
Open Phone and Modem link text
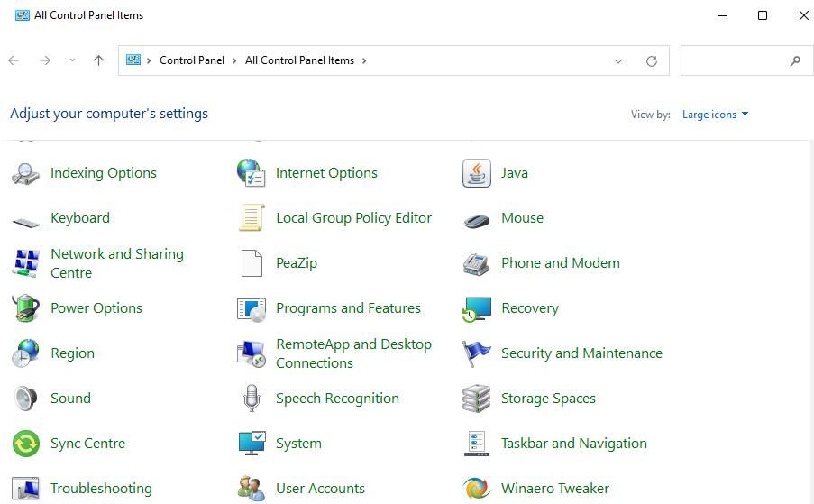560,263
